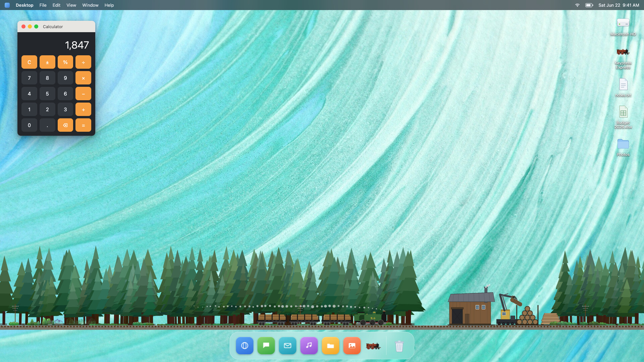The height and width of the screenshot is (362, 644).
Task: Click digit 9 in Calculator
Action: [65, 78]
